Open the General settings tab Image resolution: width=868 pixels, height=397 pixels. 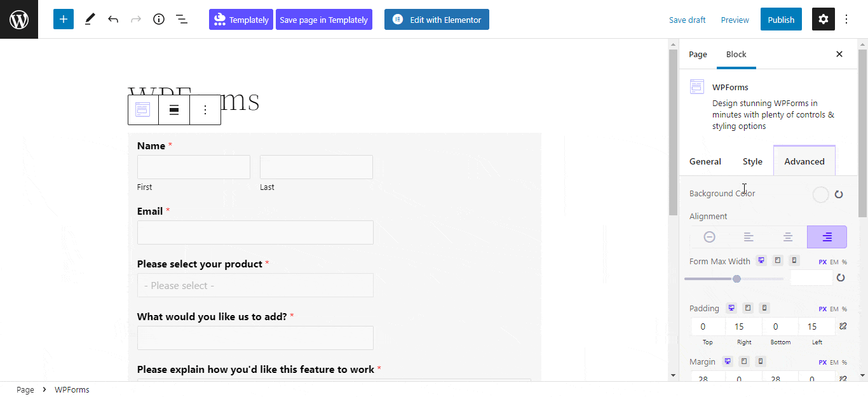[705, 161]
